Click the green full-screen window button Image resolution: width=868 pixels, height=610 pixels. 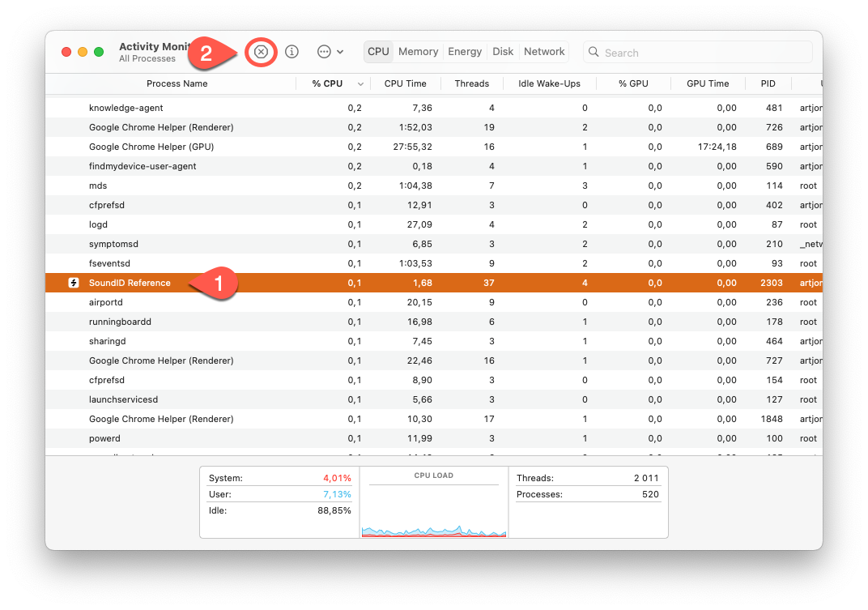(99, 52)
